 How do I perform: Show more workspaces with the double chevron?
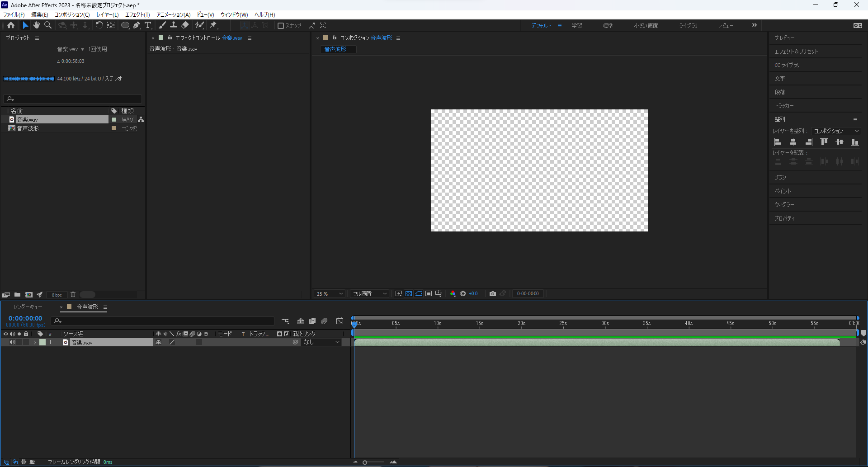[754, 25]
